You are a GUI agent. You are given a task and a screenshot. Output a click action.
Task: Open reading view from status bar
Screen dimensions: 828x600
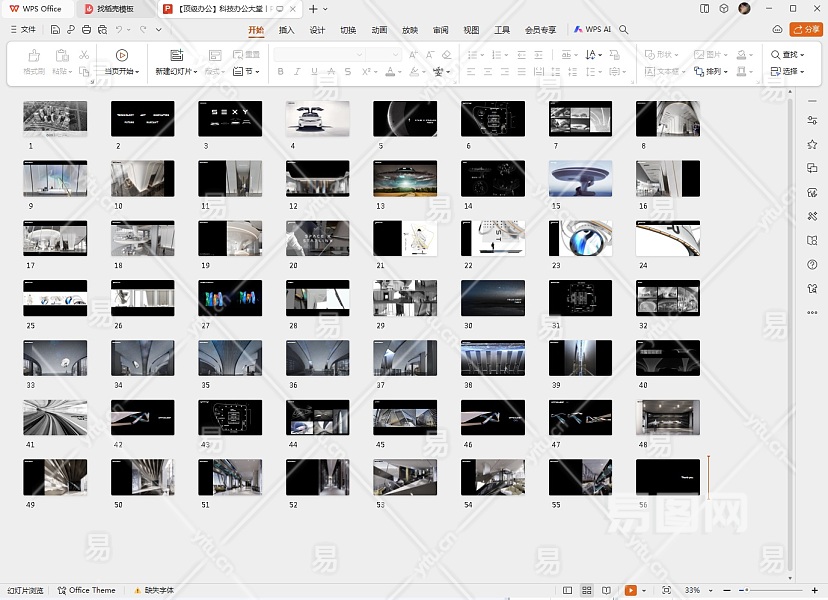click(x=606, y=590)
